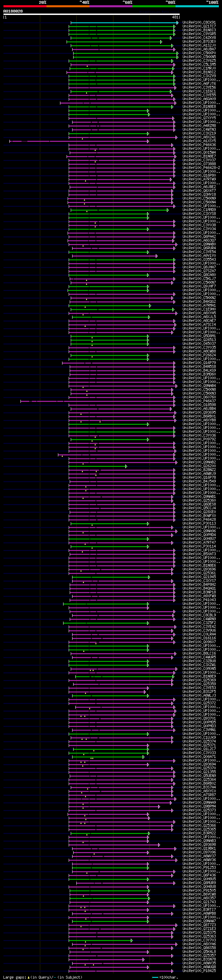Select label UniRef100_C3XZV9
The image size is (222, 980).
point(199,76)
